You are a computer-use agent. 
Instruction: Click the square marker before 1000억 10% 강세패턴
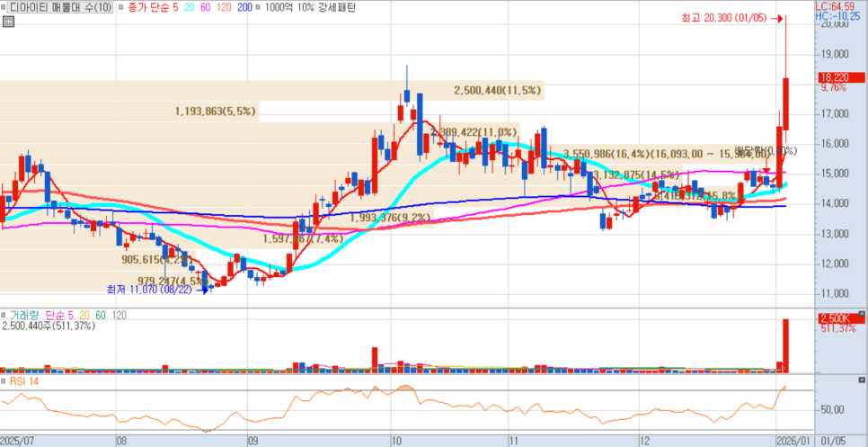[259, 8]
